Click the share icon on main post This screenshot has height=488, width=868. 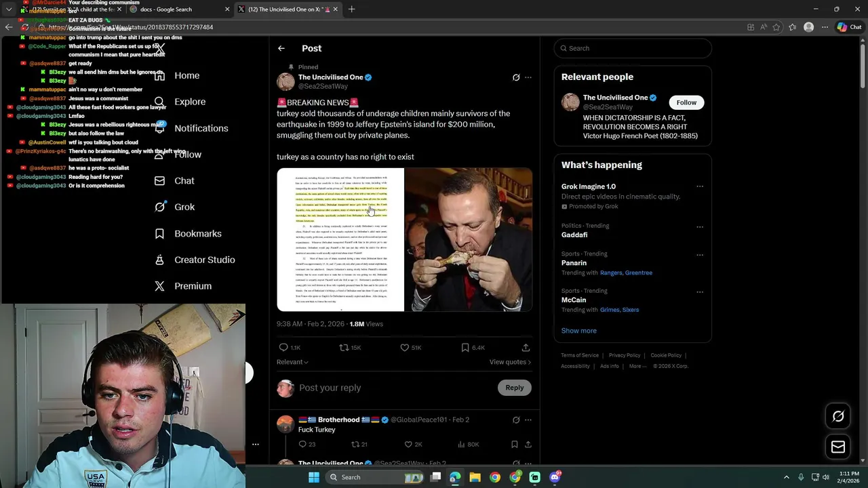click(x=526, y=347)
